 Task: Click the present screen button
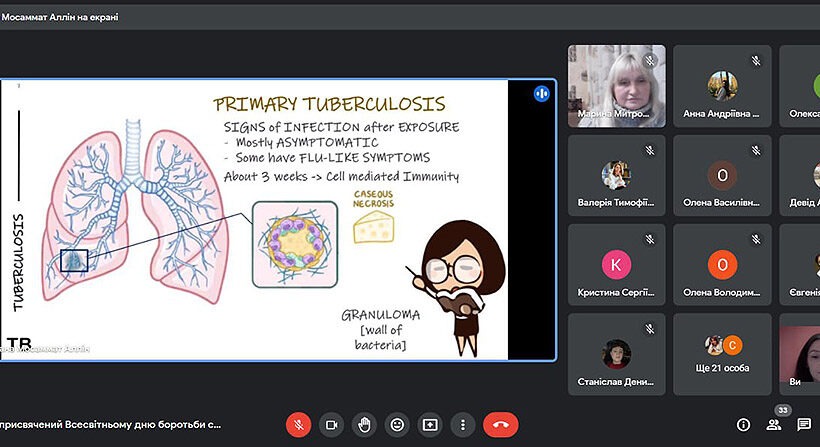pos(430,425)
